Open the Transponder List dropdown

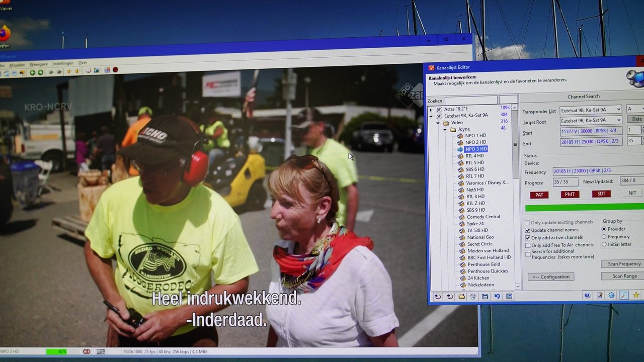click(618, 110)
